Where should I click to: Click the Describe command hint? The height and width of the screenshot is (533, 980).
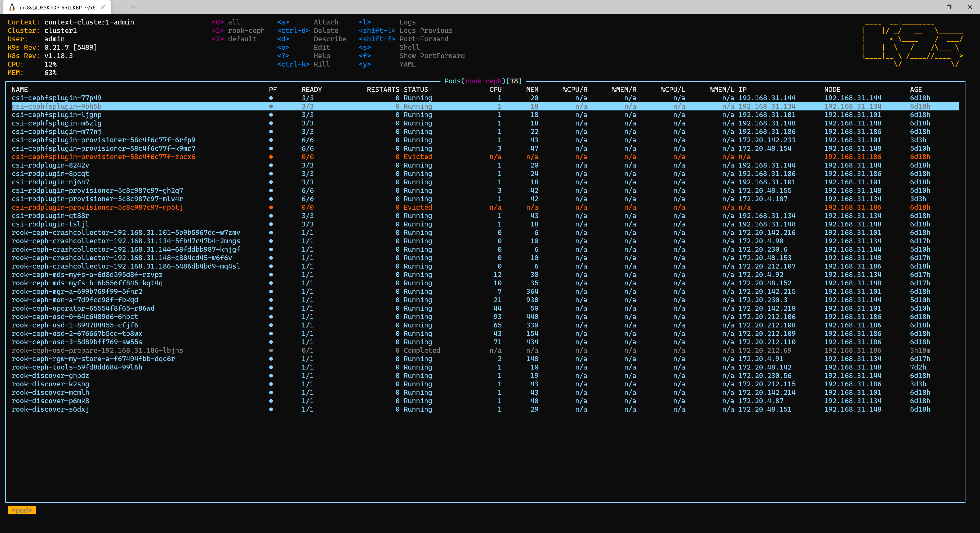(x=329, y=39)
